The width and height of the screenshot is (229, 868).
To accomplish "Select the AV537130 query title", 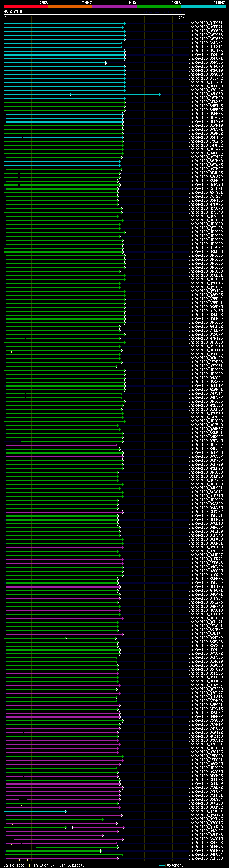I will [x=14, y=11].
